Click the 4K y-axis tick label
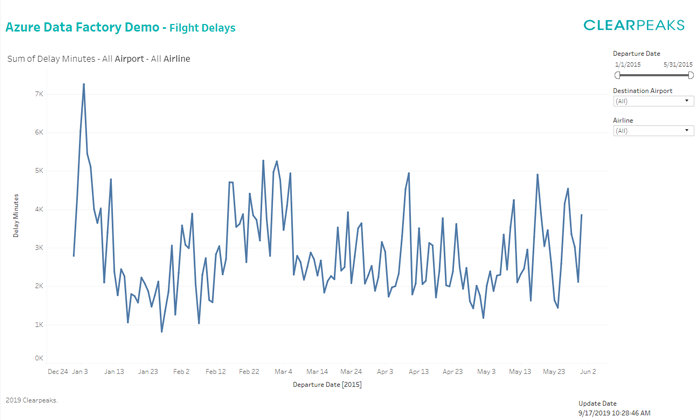The image size is (700, 420). (39, 209)
